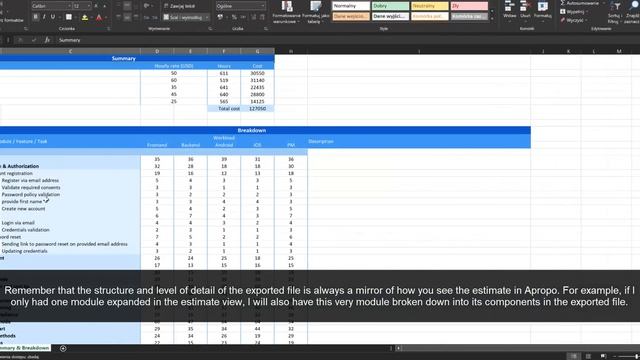Toggle Zawijaj tekst wrap text
This screenshot has width=640, height=360.
pos(179,6)
